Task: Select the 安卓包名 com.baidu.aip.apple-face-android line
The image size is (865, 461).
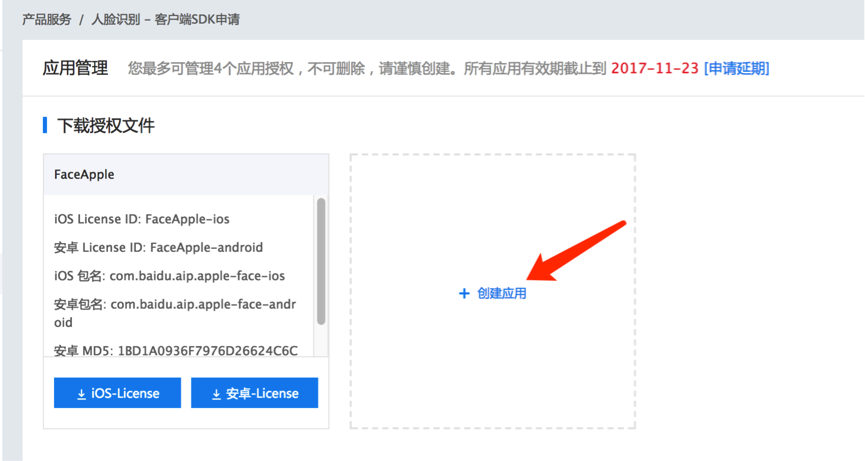Action: tap(175, 313)
